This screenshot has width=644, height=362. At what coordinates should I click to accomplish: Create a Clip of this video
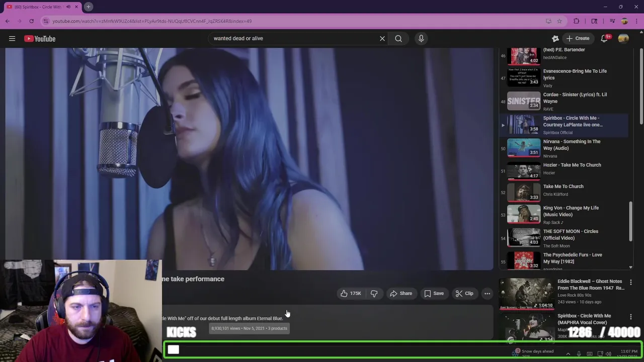(x=464, y=294)
